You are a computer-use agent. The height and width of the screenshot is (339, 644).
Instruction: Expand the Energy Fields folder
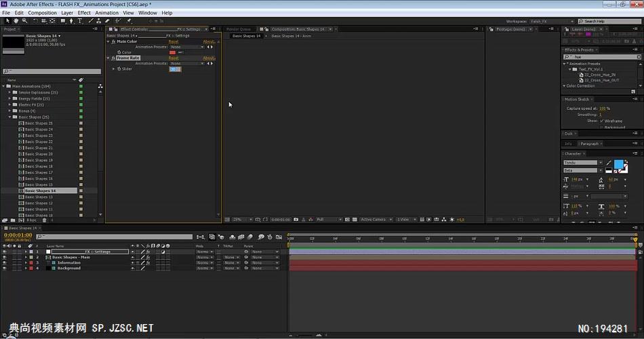(x=10, y=98)
